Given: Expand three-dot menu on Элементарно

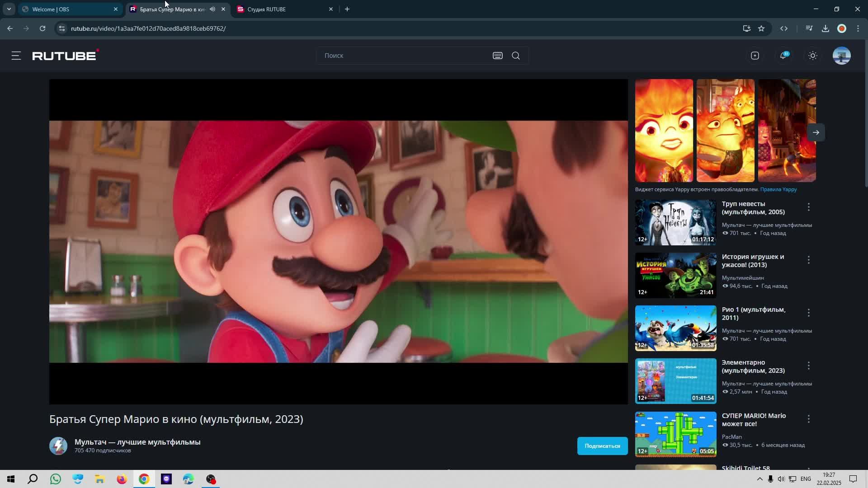Looking at the screenshot, I should point(808,366).
